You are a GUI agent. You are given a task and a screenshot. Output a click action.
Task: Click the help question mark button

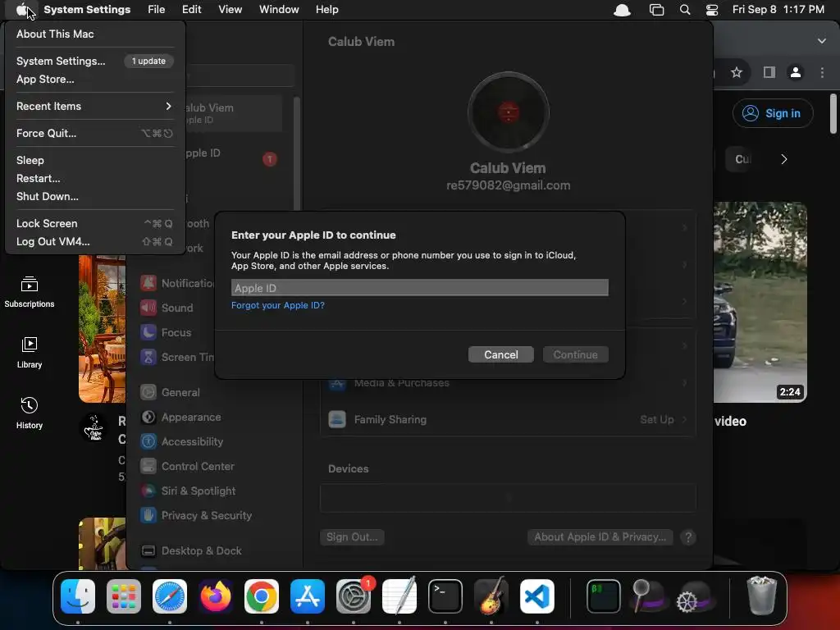pyautogui.click(x=688, y=537)
